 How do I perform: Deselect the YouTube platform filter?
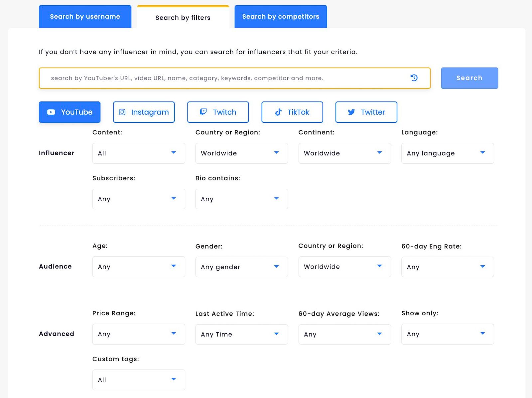pos(69,112)
